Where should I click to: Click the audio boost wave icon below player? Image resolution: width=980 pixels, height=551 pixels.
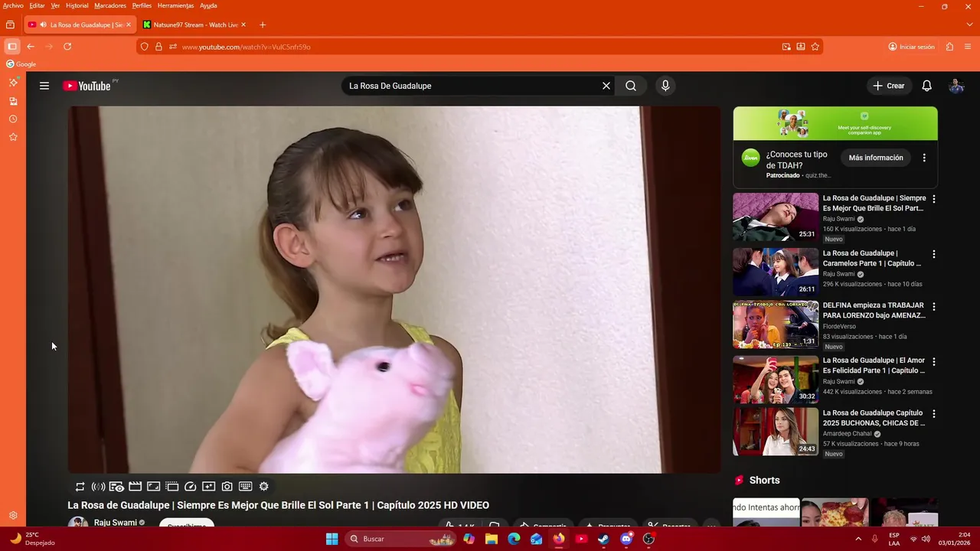coord(98,487)
